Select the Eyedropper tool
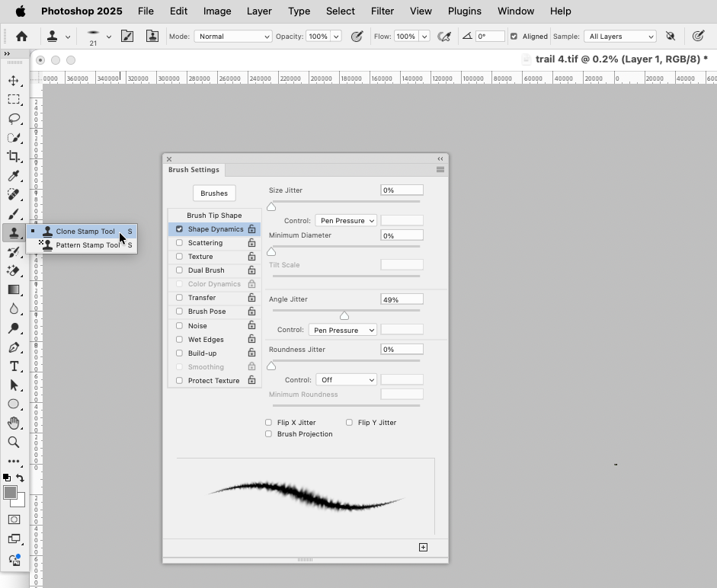 14,176
